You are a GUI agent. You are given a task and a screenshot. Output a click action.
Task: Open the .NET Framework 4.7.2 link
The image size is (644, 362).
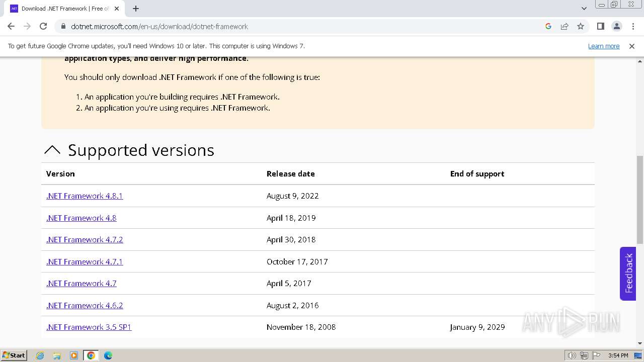85,239
